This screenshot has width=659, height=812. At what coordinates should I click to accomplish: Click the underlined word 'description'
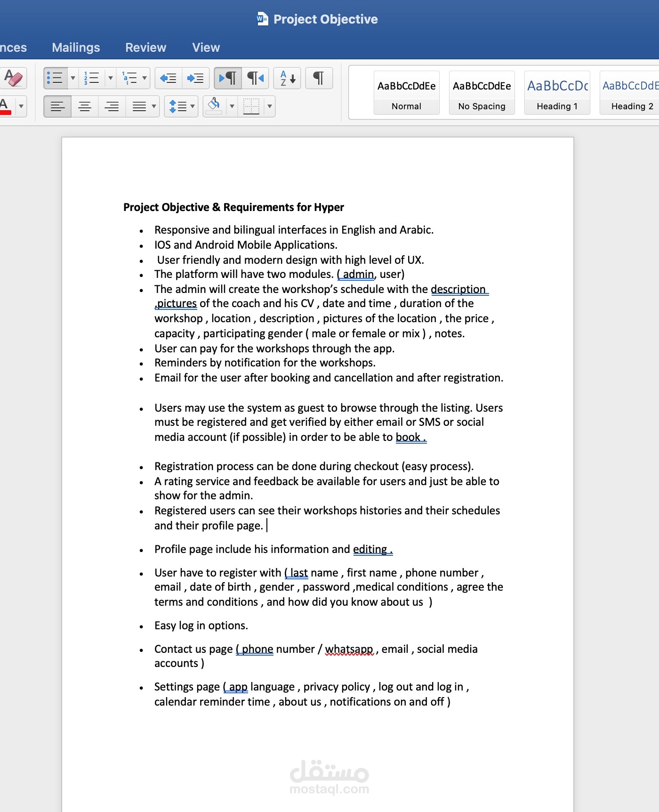[458, 289]
